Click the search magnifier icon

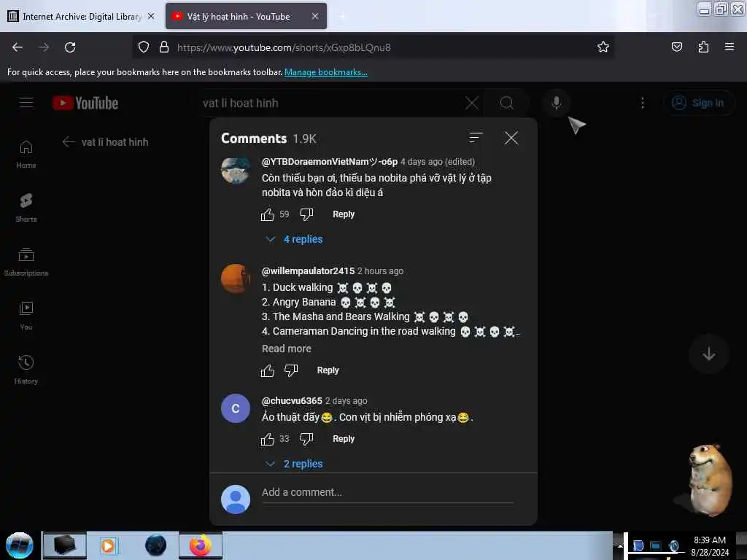tap(506, 103)
